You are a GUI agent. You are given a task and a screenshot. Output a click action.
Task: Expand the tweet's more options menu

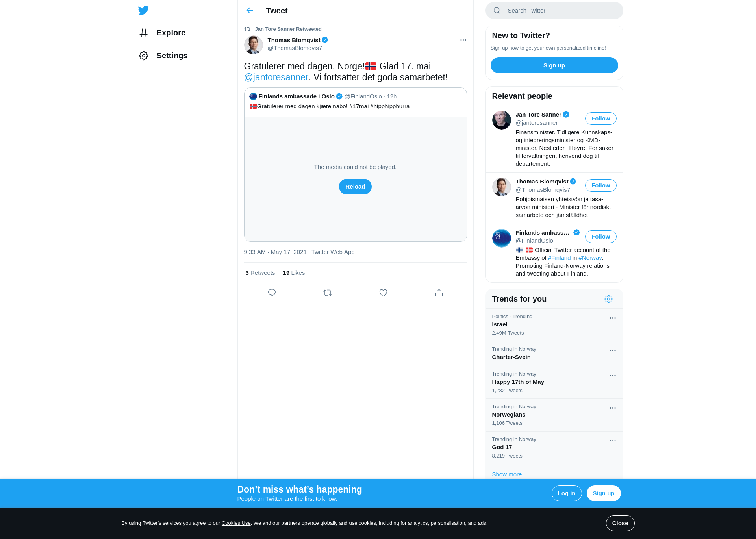point(463,40)
